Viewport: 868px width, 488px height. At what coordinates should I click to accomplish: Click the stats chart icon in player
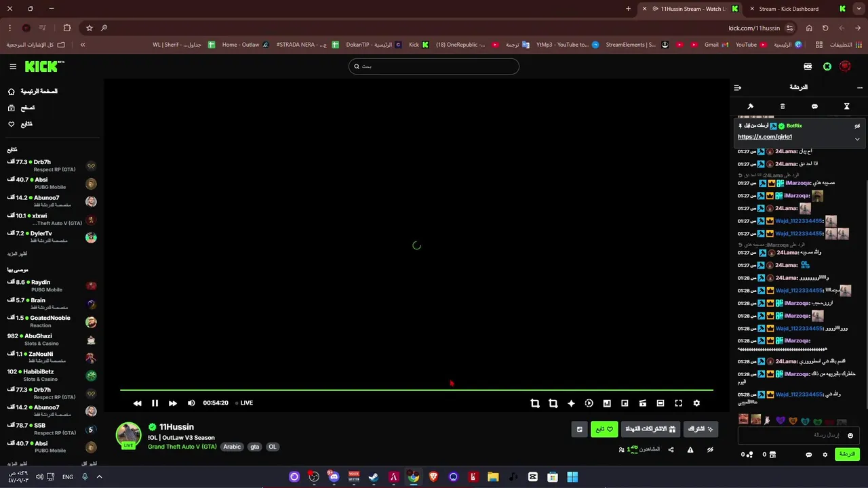(607, 403)
